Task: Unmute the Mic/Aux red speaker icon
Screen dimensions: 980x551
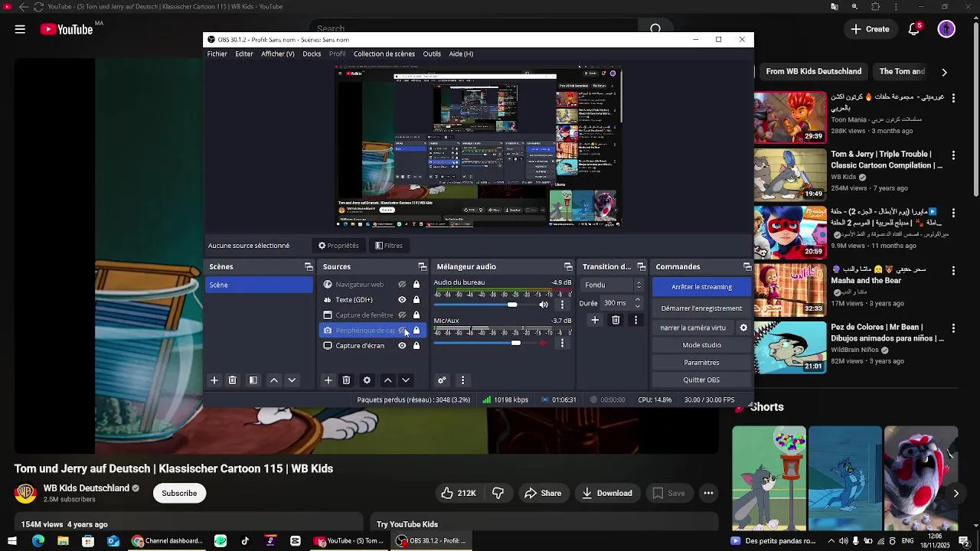Action: coord(544,343)
